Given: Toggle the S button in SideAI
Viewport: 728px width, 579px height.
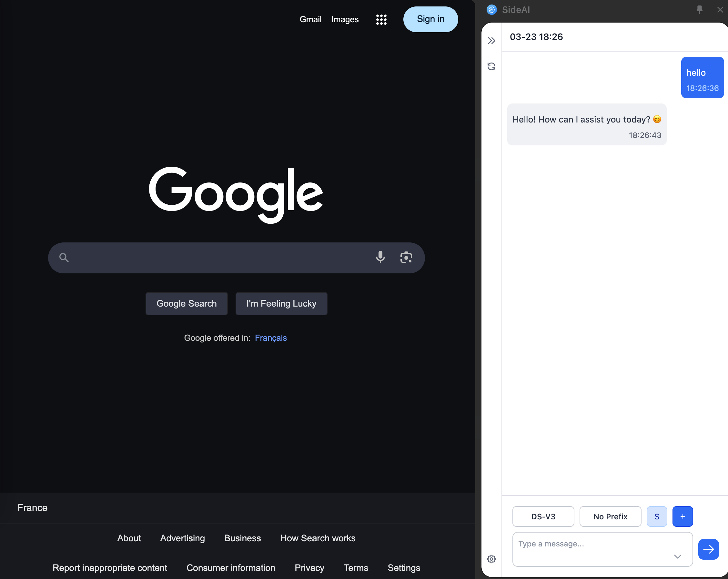Looking at the screenshot, I should 657,516.
